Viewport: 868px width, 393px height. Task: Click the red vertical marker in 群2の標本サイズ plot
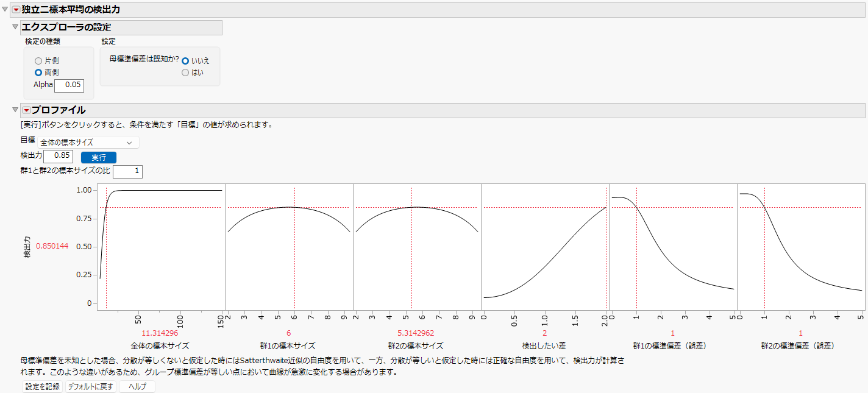pos(411,249)
